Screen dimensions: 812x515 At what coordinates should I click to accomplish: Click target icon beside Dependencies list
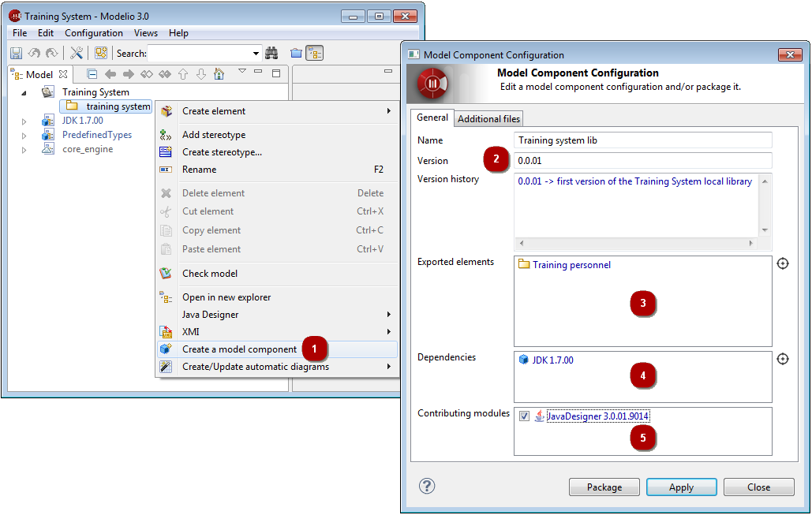pyautogui.click(x=782, y=359)
